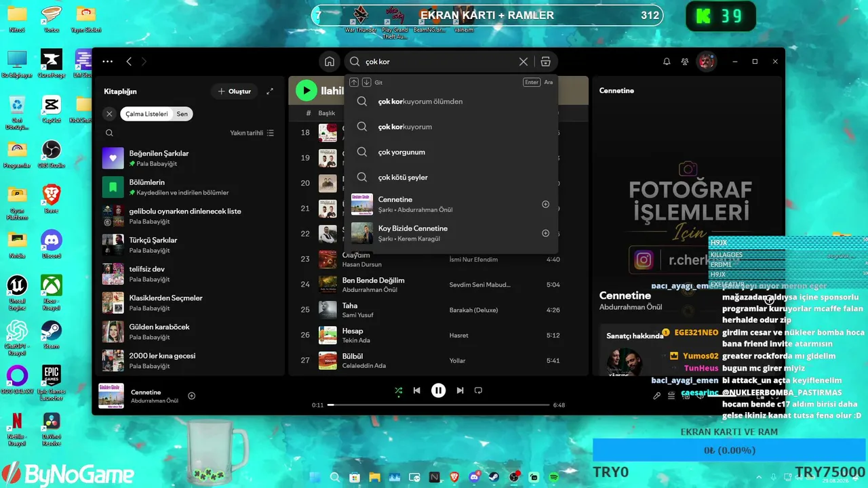The width and height of the screenshot is (868, 488).
Task: Select the 'çok korkuyorum' suggestion
Action: click(x=451, y=127)
